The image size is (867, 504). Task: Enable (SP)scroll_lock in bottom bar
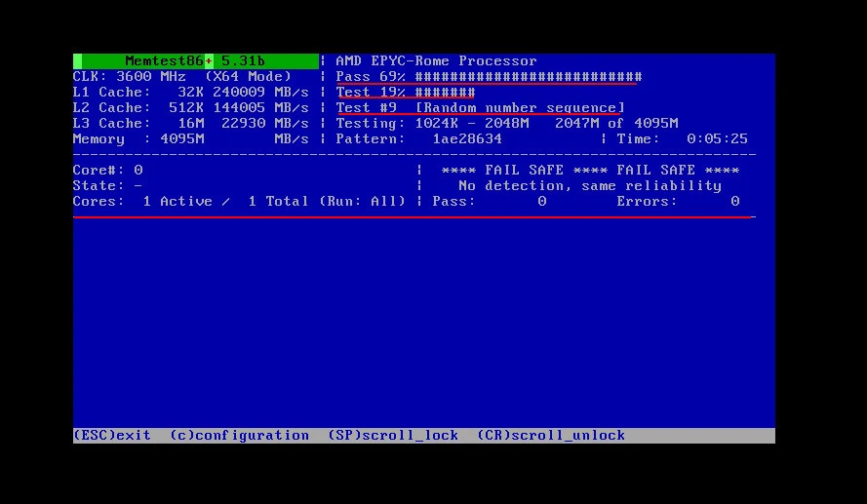click(393, 436)
